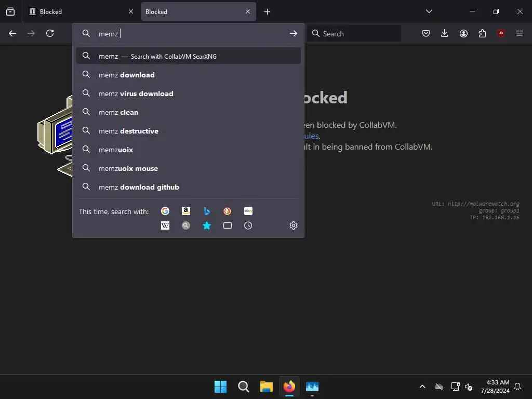Go back to previous page
Viewport: 532px width, 399px height.
(12, 33)
